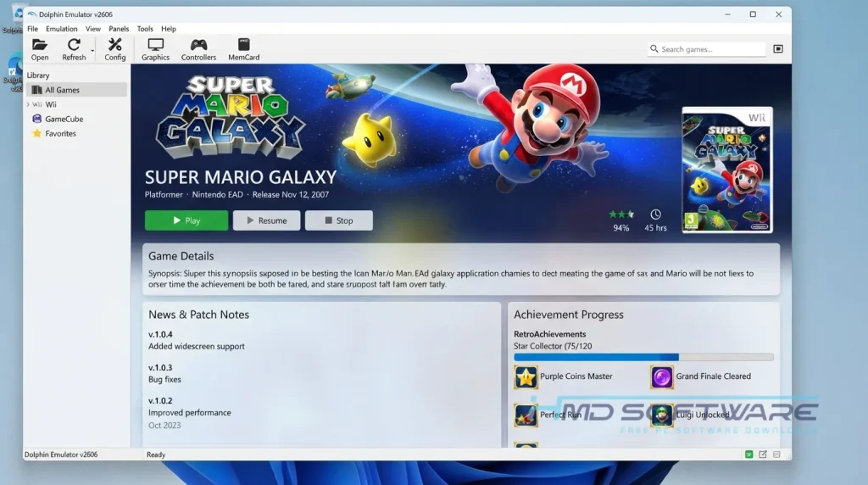This screenshot has width=868, height=485.
Task: Click the Purple Coins Master star badge
Action: coord(526,377)
